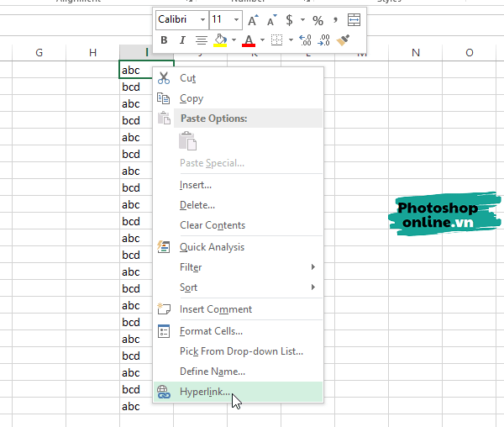The width and height of the screenshot is (504, 427).
Task: Apply accounting dollar format
Action: 289,20
